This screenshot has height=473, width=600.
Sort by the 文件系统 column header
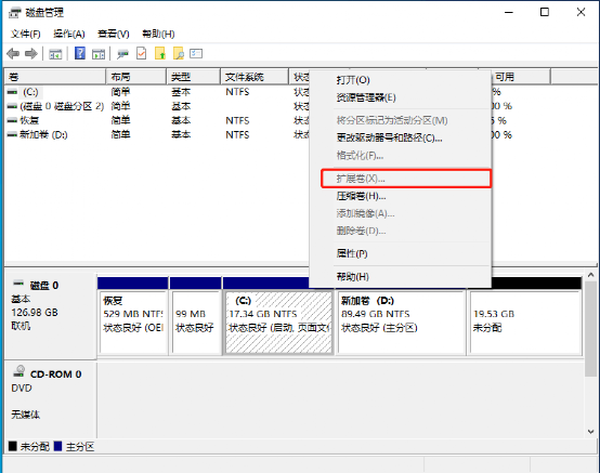(244, 77)
